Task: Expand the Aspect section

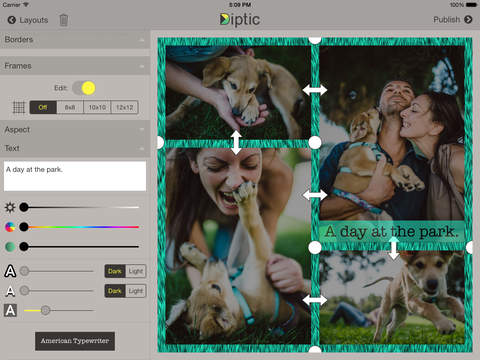Action: [x=75, y=130]
